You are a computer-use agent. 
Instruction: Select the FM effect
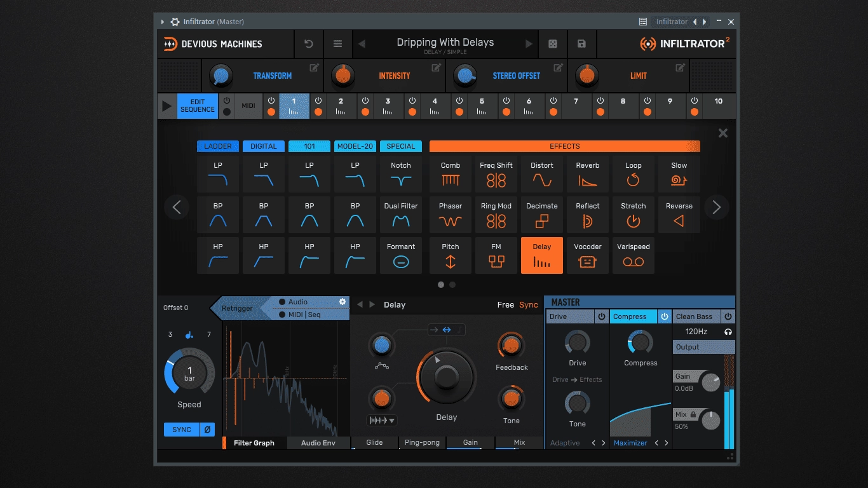coord(496,255)
